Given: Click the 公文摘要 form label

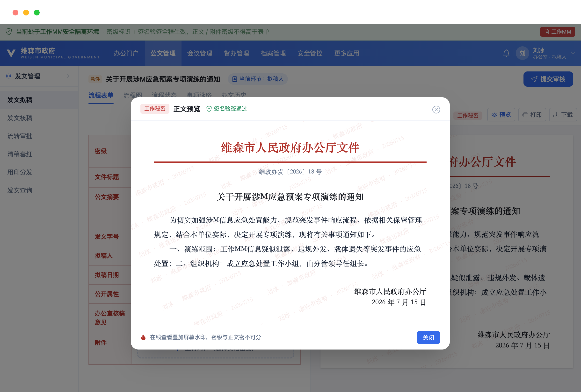Looking at the screenshot, I should click(x=107, y=197).
